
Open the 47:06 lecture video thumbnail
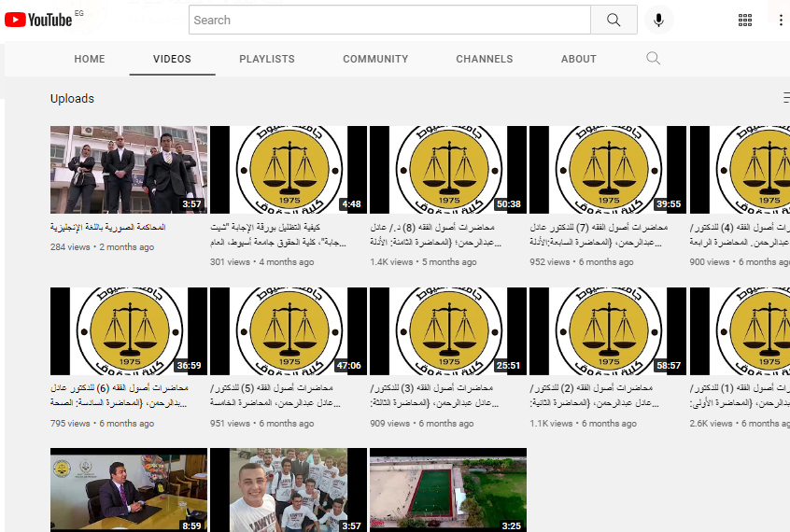[x=288, y=330]
